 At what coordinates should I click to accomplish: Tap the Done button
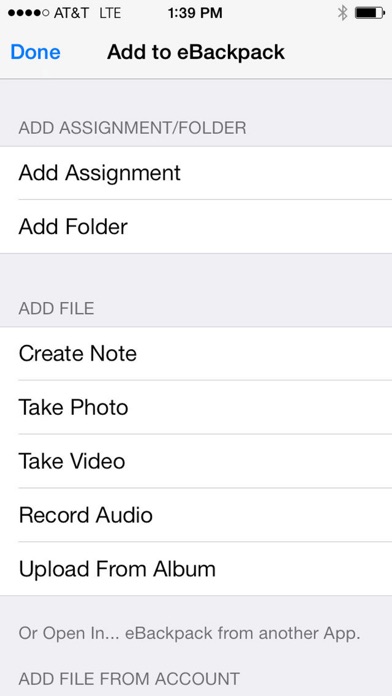click(36, 52)
